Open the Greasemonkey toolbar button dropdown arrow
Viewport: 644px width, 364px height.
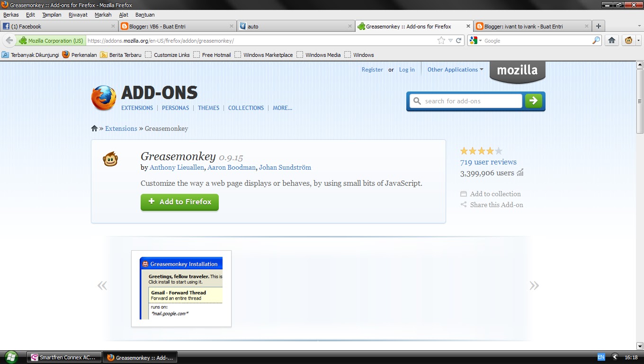tap(637, 41)
